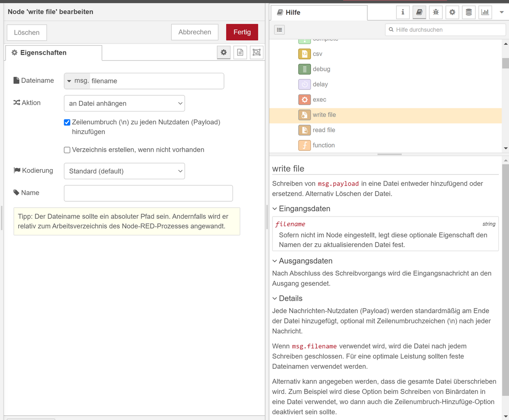Click 'msg.payload' code text in help
The height and width of the screenshot is (420, 509).
tap(338, 184)
